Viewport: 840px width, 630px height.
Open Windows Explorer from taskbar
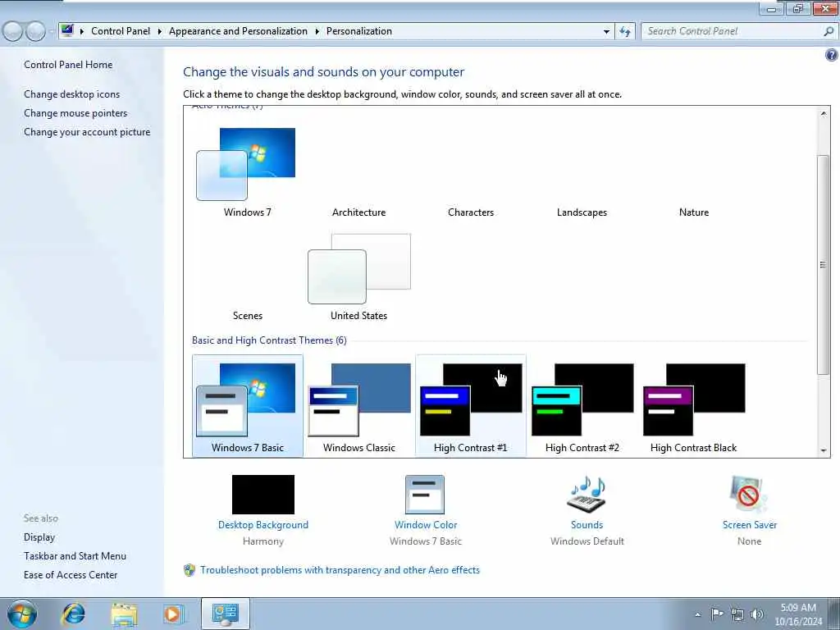[x=124, y=614]
